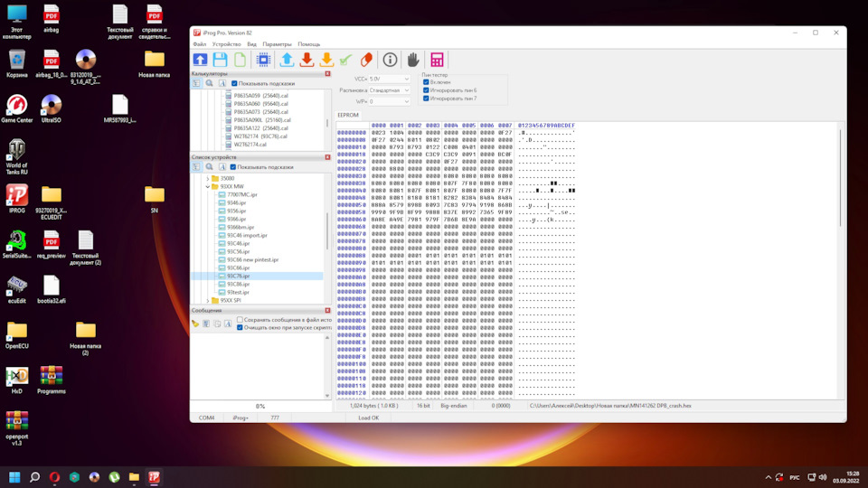The height and width of the screenshot is (488, 868).
Task: Click the circled info icon
Action: pos(390,60)
